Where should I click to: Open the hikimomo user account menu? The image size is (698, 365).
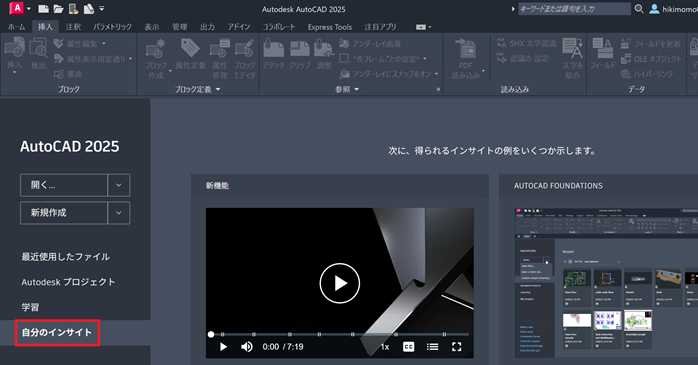(x=673, y=9)
